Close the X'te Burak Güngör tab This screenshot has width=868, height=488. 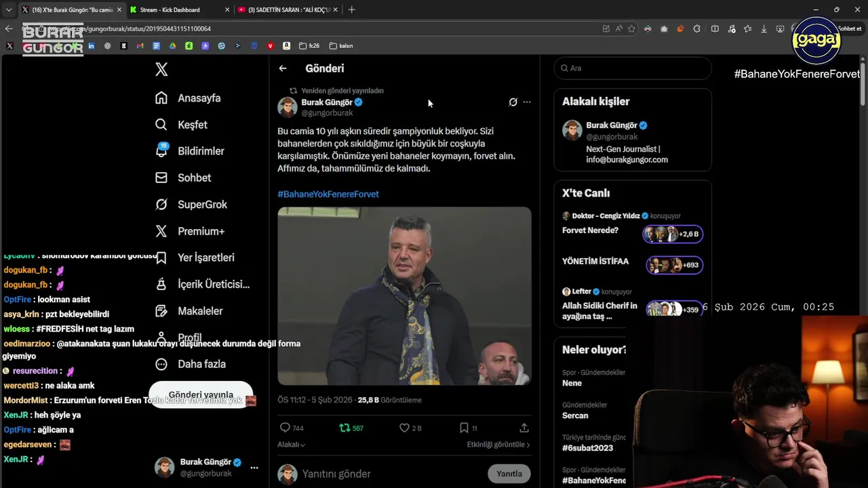[119, 9]
